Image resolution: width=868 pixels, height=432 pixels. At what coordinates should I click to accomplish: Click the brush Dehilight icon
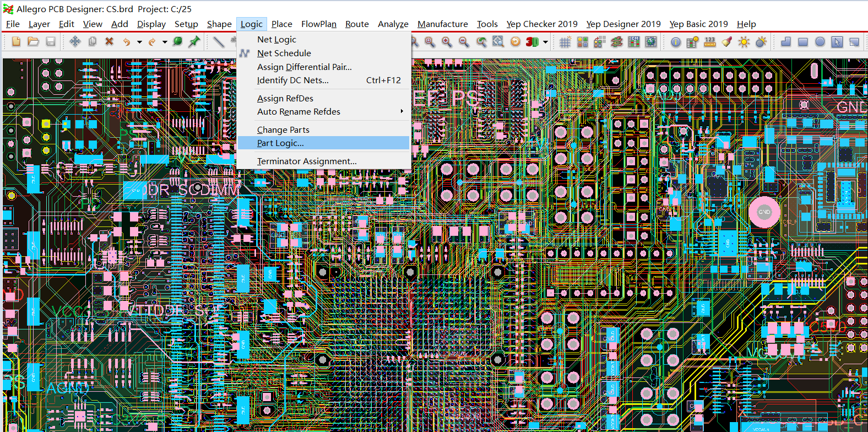click(x=727, y=42)
